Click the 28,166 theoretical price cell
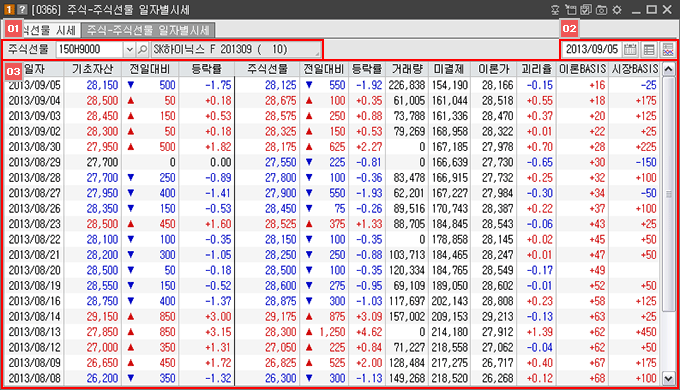This screenshot has height=390, width=680. pyautogui.click(x=493, y=85)
